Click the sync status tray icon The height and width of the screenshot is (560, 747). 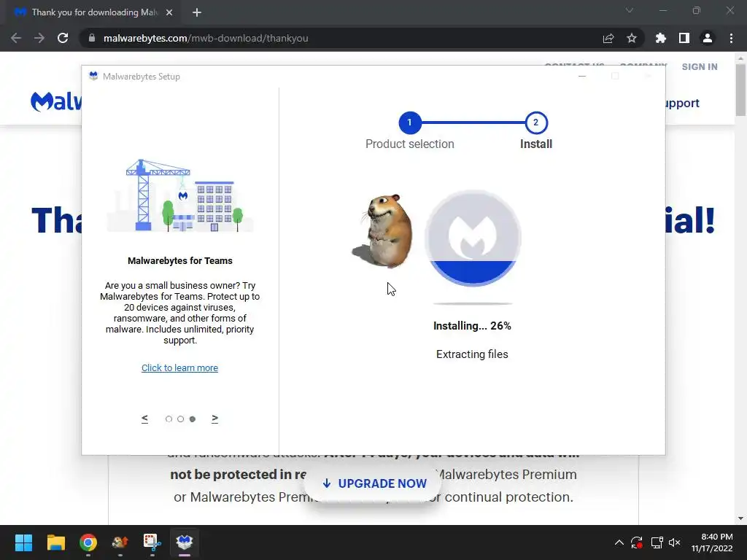point(637,542)
